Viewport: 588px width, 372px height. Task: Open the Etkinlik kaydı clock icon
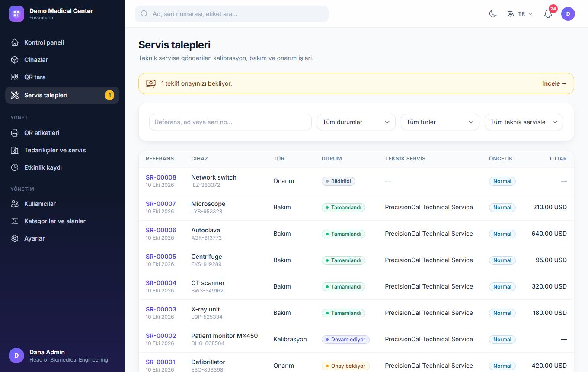[x=15, y=167]
